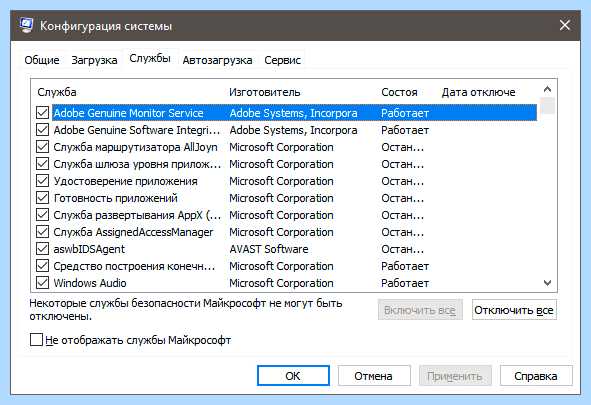Click the scrollbar up arrow
This screenshot has height=405, width=591.
(548, 89)
